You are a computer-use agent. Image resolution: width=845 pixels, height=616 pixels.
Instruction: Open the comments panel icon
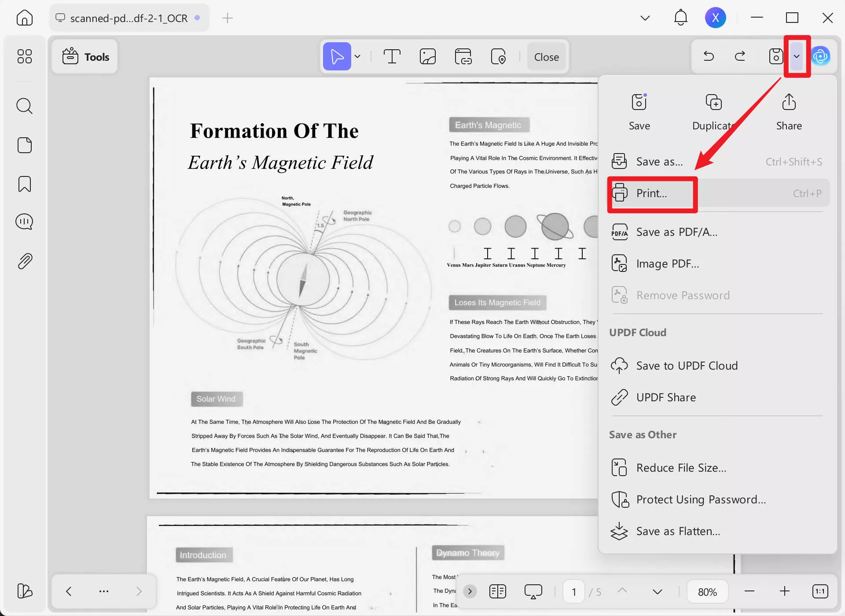tap(24, 222)
